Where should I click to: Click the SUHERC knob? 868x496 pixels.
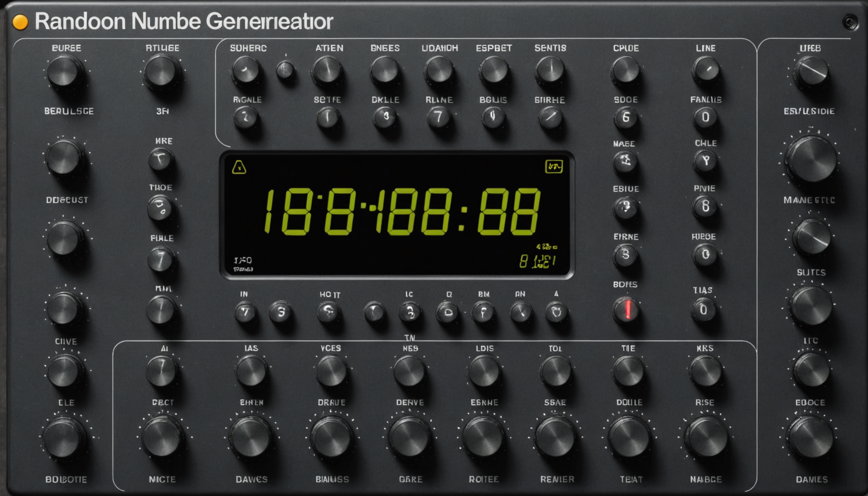click(x=246, y=70)
